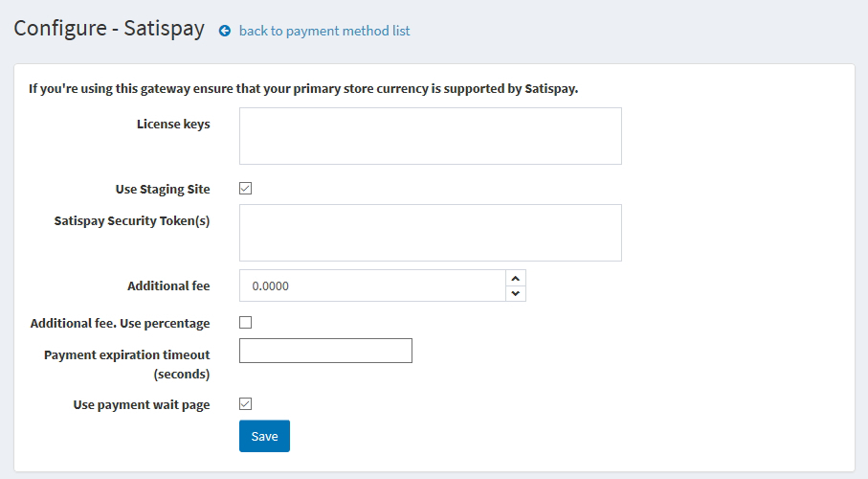Increase Additional fee with the up arrow

tap(516, 279)
